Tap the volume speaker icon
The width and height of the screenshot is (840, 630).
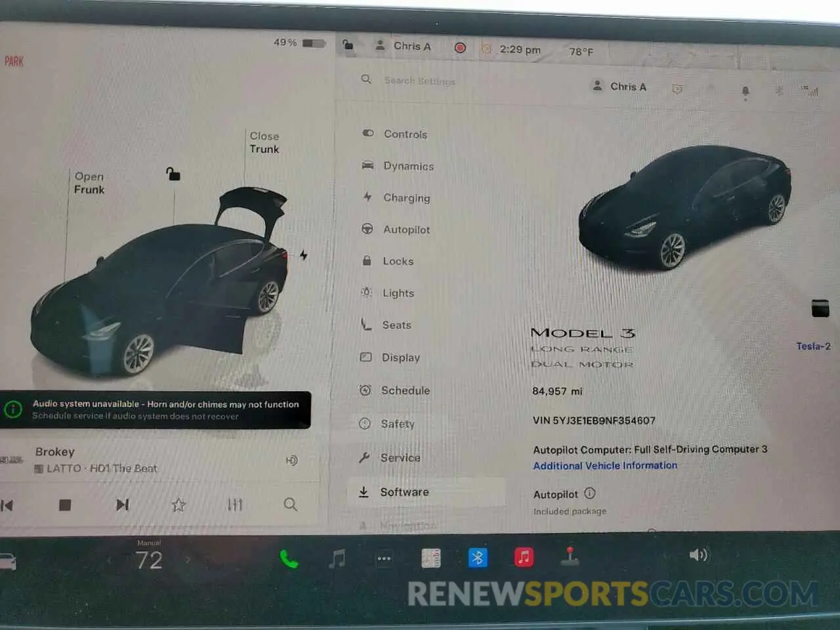tap(698, 555)
